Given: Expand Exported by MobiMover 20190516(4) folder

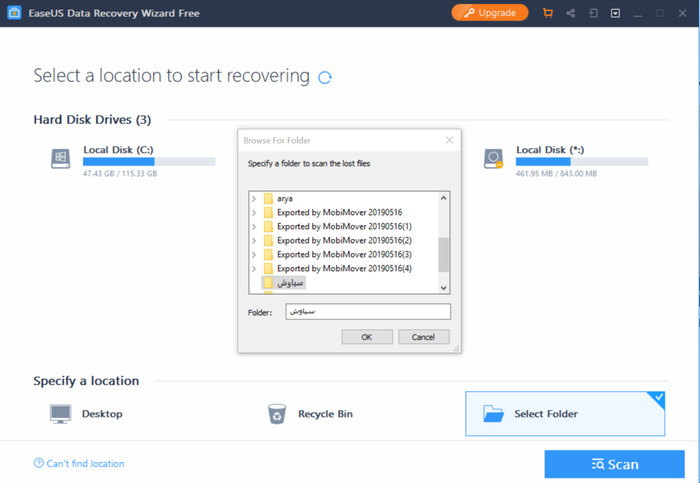Looking at the screenshot, I should click(254, 269).
